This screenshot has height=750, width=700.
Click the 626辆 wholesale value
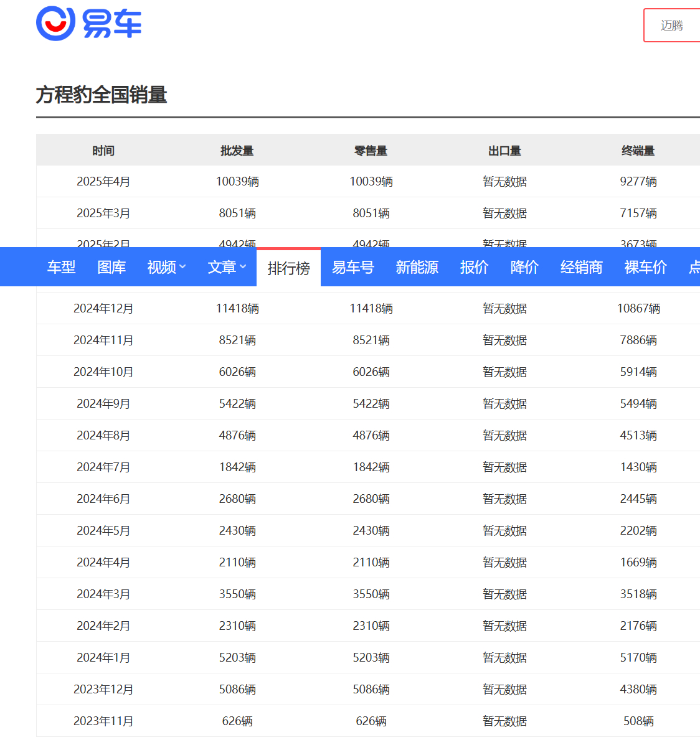tap(237, 721)
